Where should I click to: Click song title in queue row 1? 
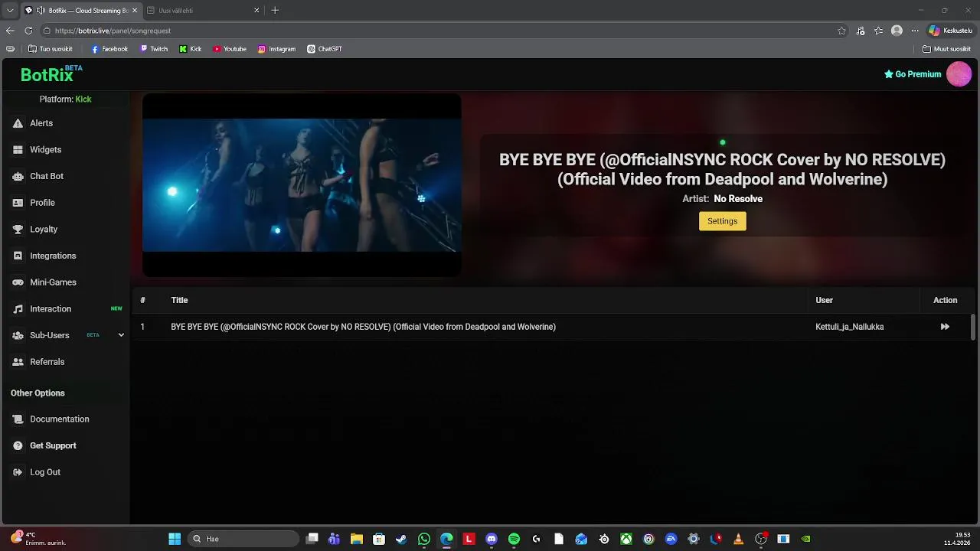tap(363, 327)
